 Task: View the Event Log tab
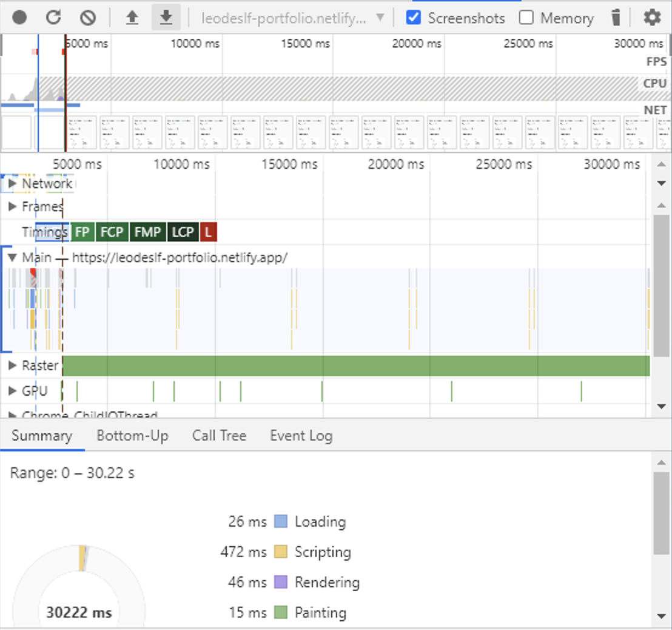coord(301,435)
